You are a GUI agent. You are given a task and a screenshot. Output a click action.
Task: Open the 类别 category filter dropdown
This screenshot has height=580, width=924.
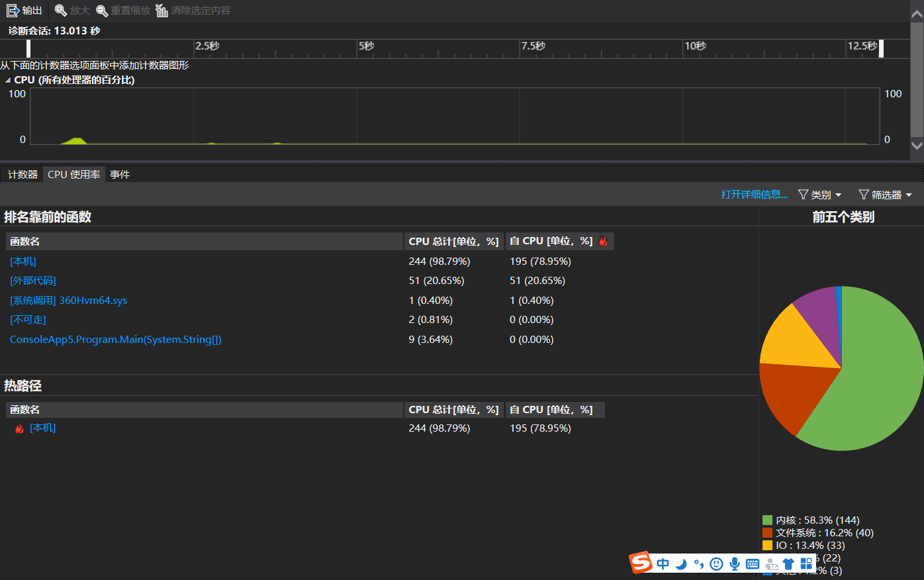coord(820,195)
